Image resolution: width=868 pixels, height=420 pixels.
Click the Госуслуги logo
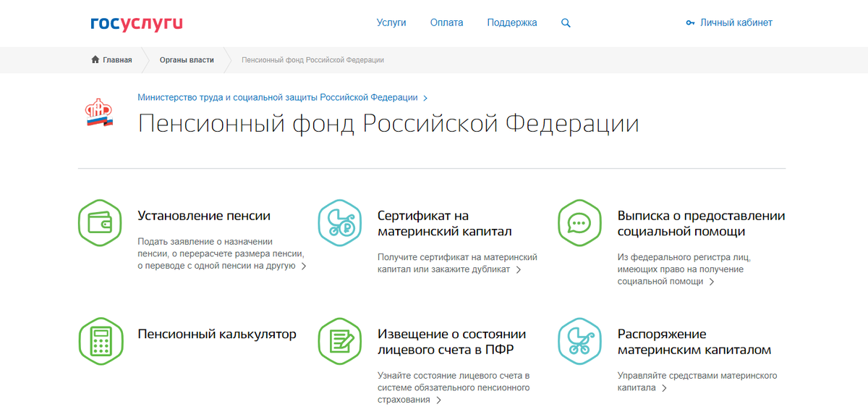point(136,23)
